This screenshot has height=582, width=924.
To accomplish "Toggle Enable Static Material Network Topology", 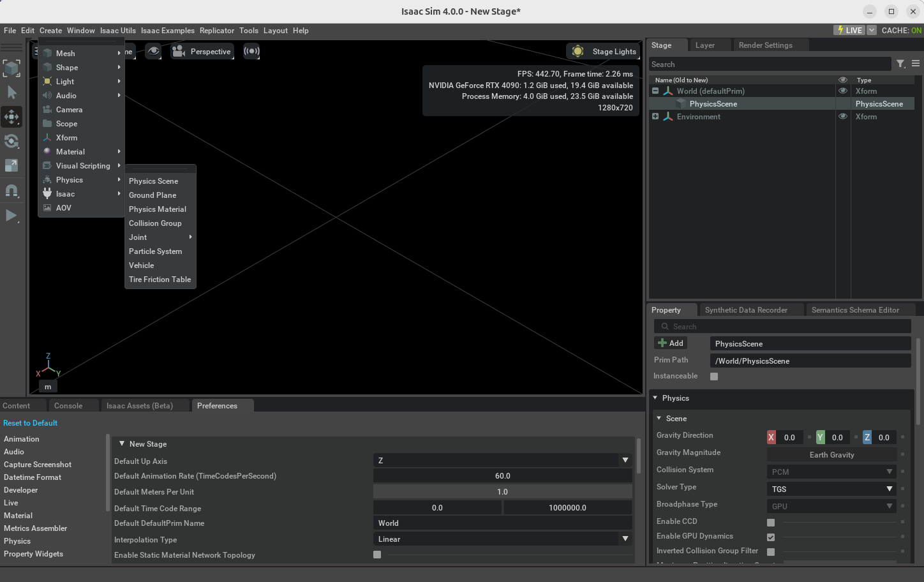I will pyautogui.click(x=377, y=555).
